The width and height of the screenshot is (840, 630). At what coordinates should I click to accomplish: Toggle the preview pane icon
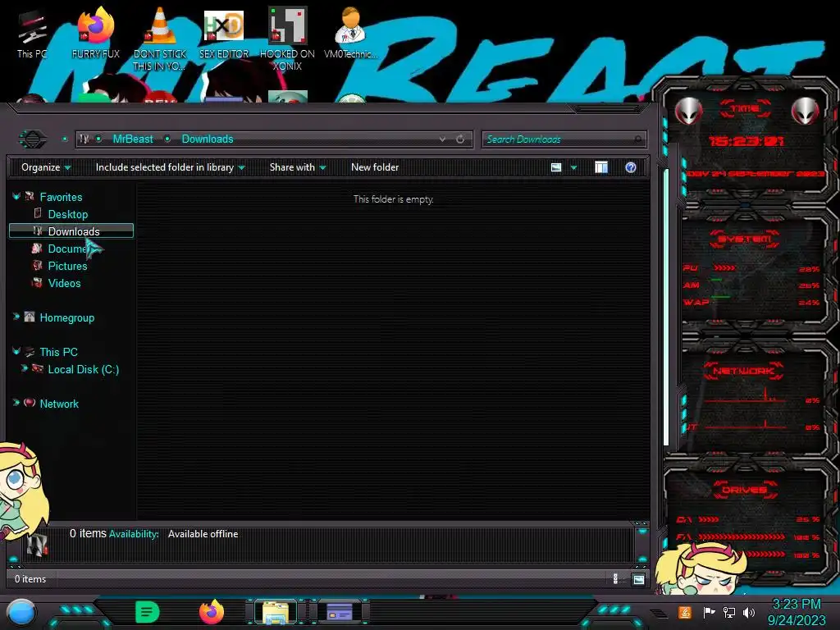[x=601, y=167]
